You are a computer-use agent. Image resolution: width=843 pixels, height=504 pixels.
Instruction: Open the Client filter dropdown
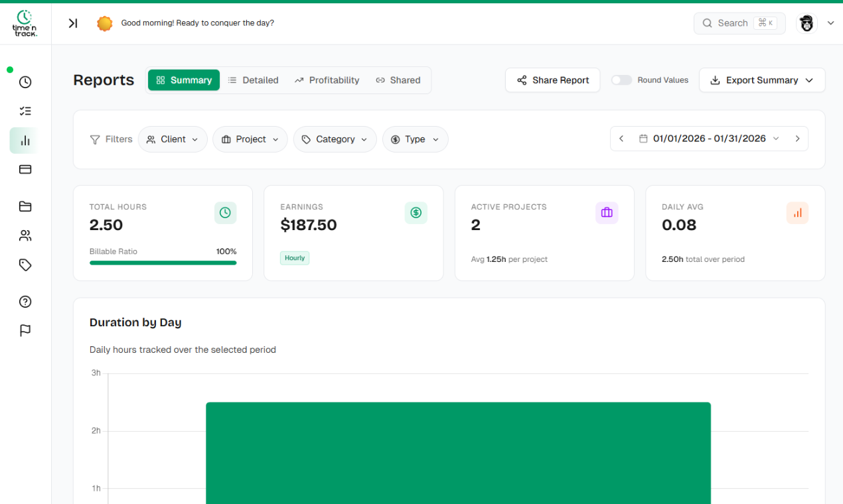[x=173, y=139]
